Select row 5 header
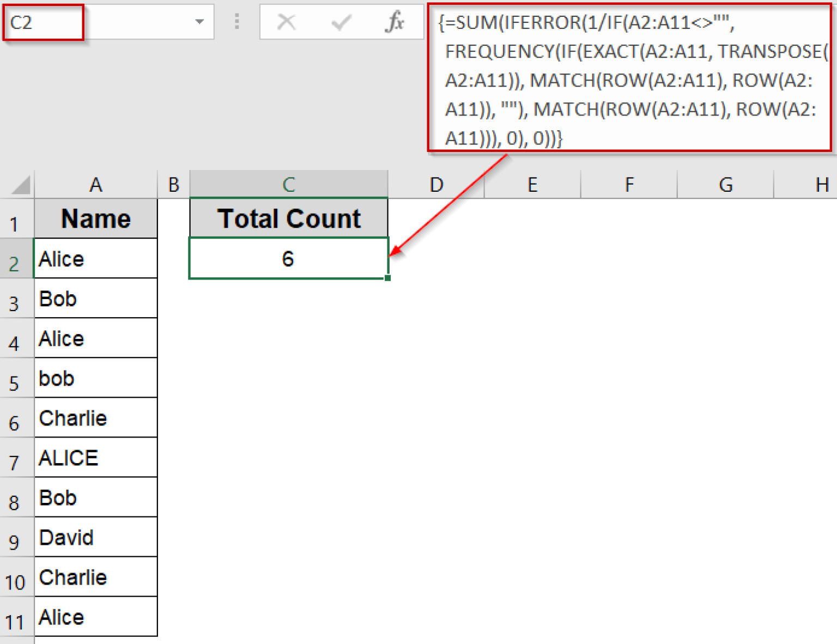 pos(15,383)
